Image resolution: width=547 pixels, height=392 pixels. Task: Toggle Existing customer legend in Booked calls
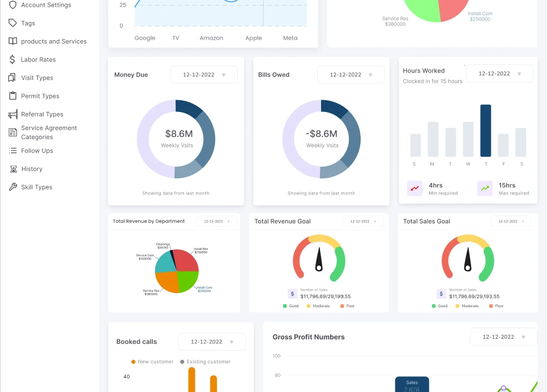tap(205, 361)
